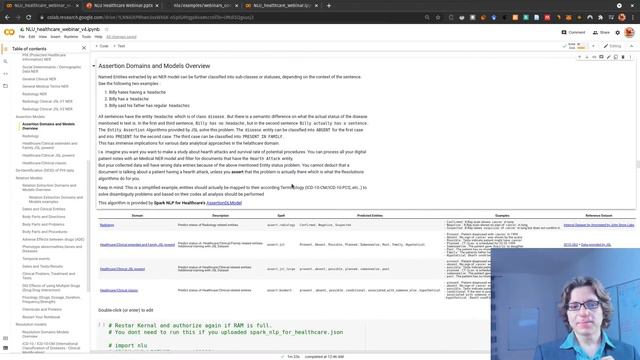Open the browser Extensions puzzle icon
The width and height of the screenshot is (640, 360).
(x=600, y=18)
